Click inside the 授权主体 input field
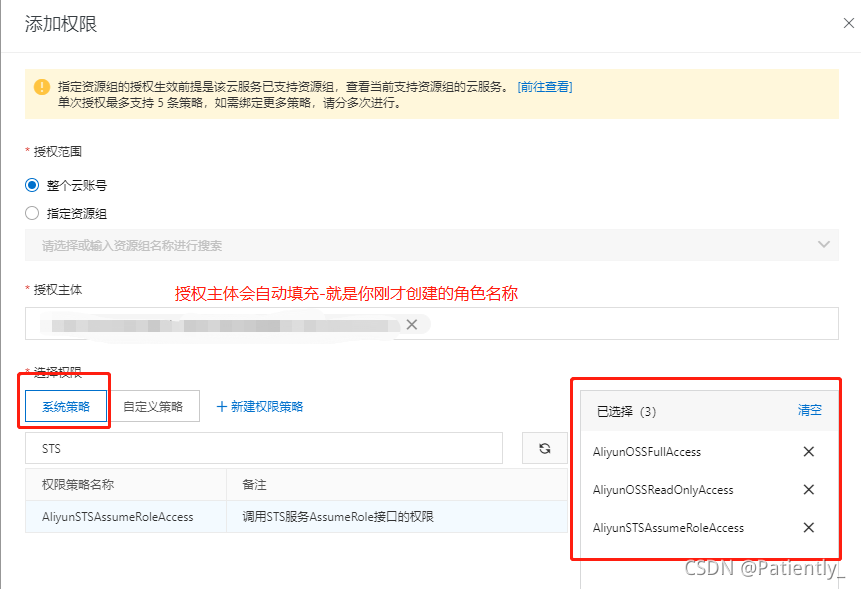 (x=432, y=323)
